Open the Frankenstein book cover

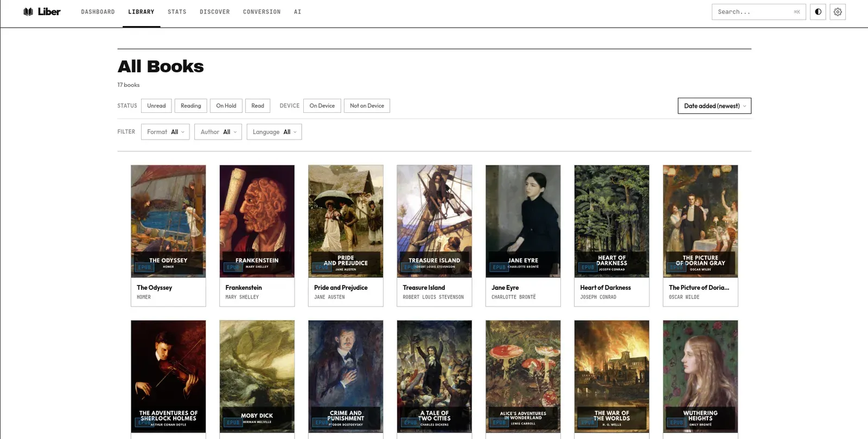pos(257,221)
